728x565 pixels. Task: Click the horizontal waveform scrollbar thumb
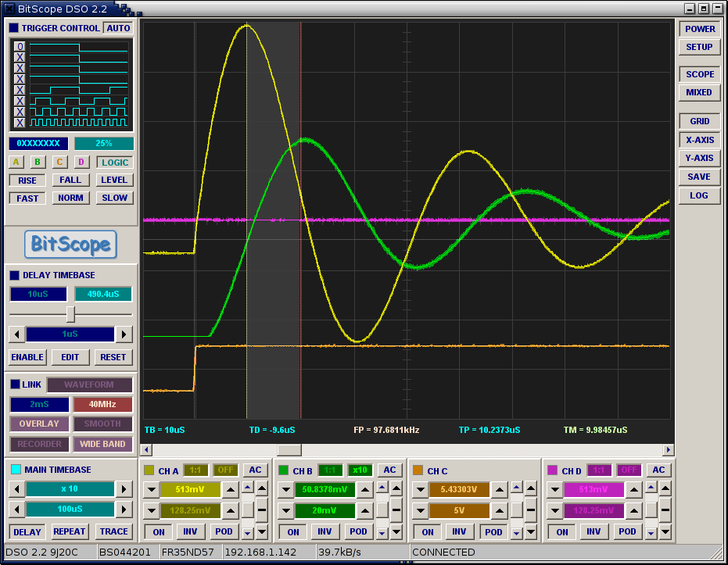(x=289, y=449)
